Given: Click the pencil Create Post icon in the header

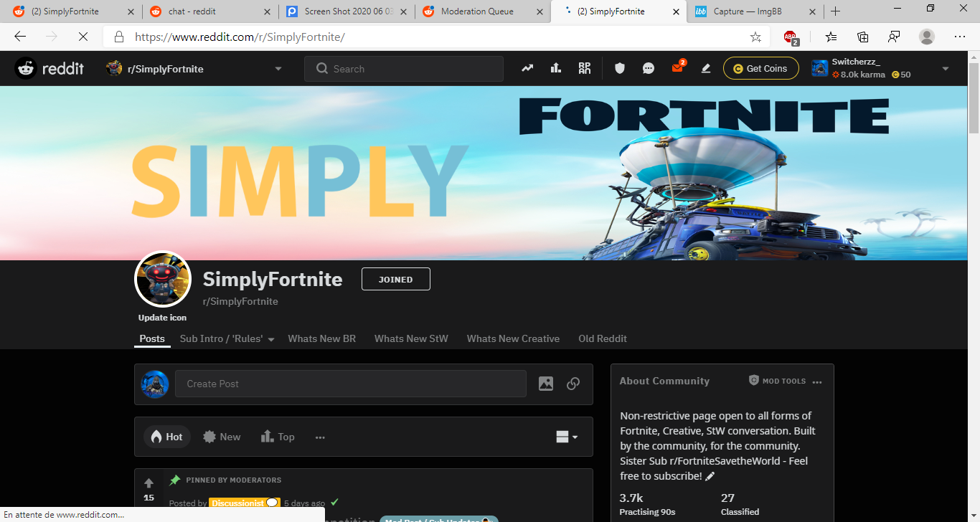Looking at the screenshot, I should coord(706,69).
